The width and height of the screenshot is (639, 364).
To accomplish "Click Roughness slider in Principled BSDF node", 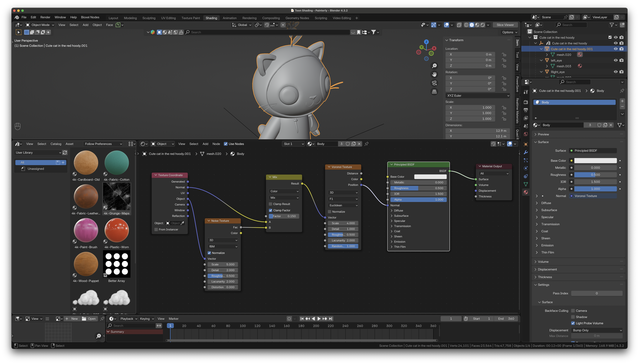I will pos(418,188).
